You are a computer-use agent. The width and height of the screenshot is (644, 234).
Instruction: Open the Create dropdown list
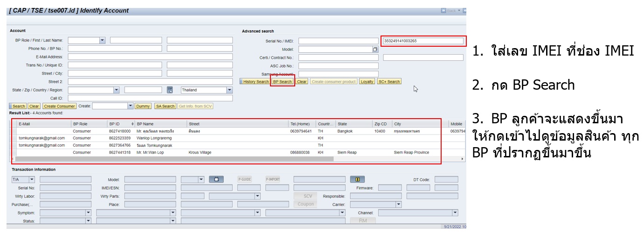point(131,106)
